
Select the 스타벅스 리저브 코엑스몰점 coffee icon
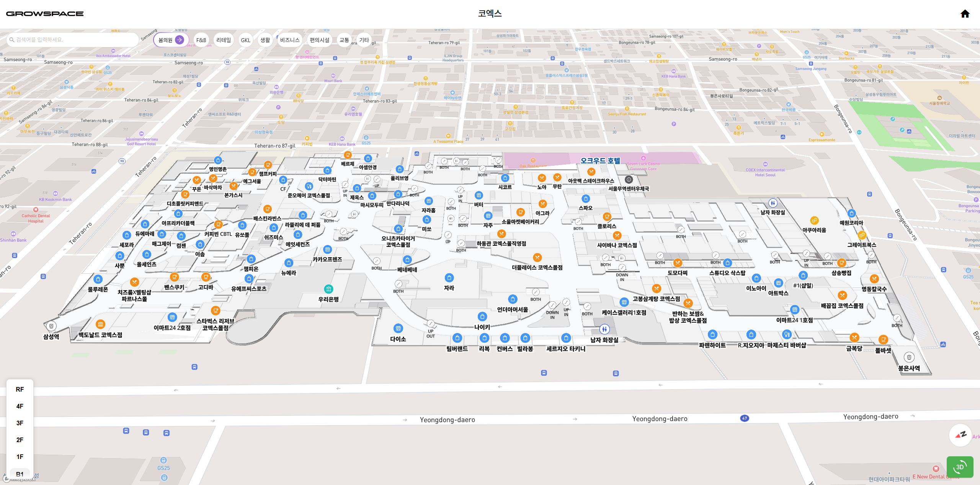(216, 310)
